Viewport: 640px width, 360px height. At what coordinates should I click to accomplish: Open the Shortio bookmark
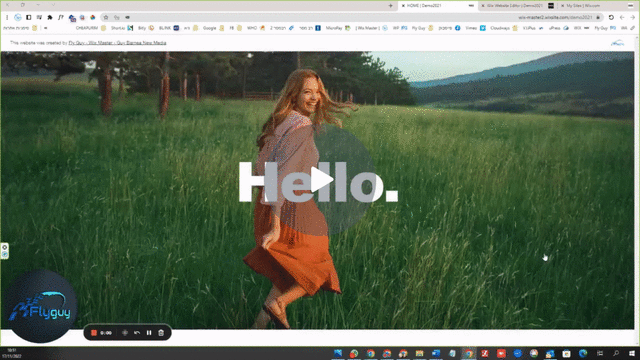122,28
